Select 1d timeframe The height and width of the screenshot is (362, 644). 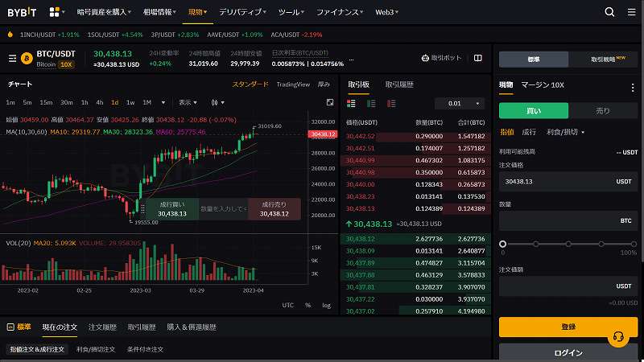point(114,103)
